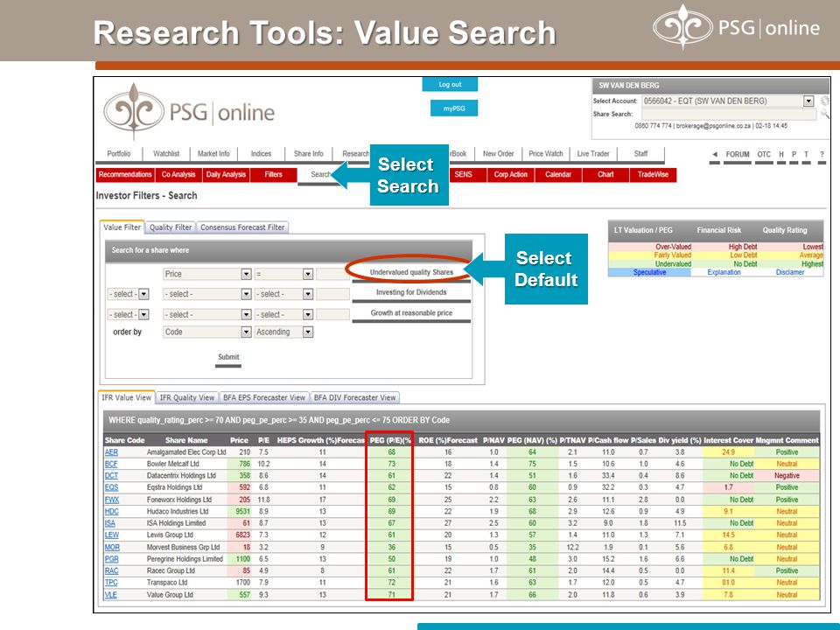Open the Filters submenu
Viewport: 840px width, 630px height.
pos(273,175)
